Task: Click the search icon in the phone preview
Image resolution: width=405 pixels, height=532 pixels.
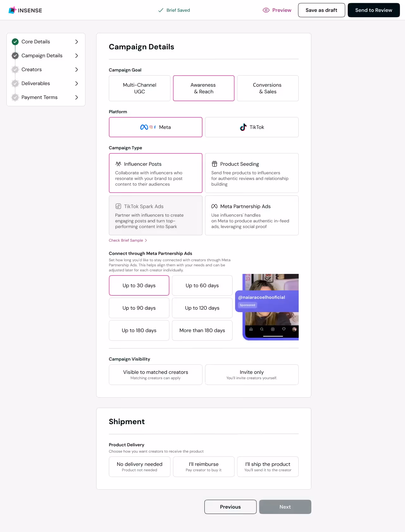Action: (x=262, y=329)
